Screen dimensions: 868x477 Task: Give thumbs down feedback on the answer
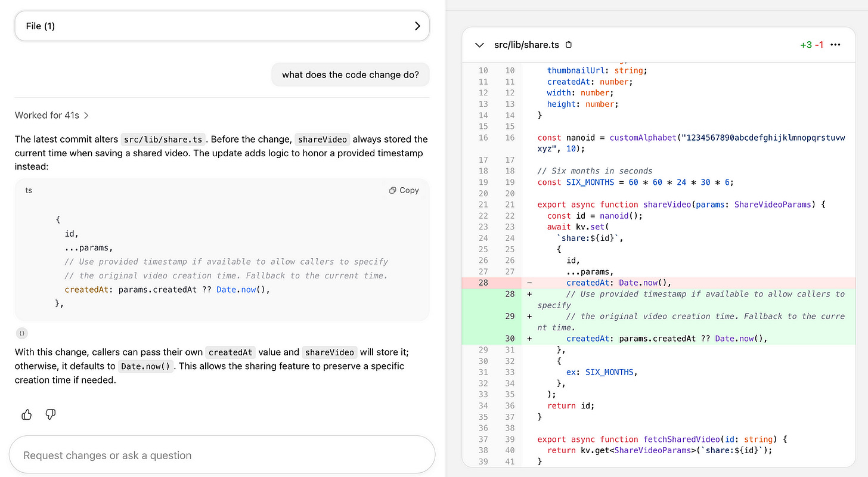tap(51, 414)
